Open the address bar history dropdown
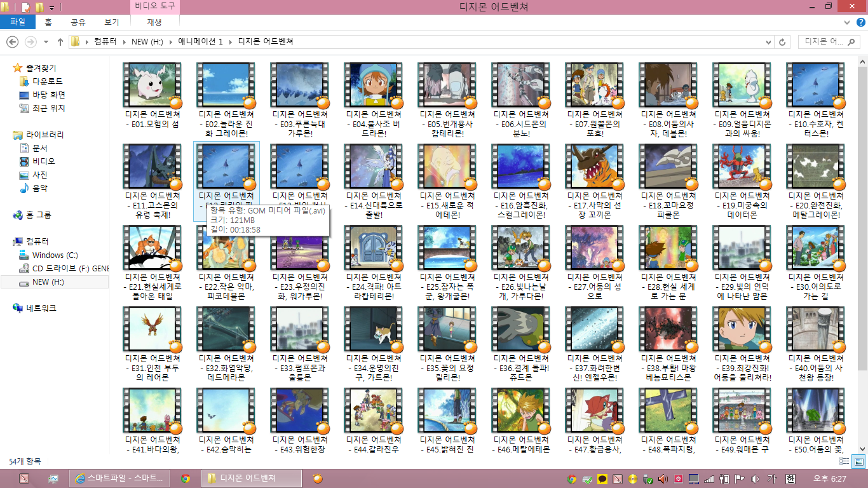This screenshot has height=488, width=868. [x=768, y=42]
